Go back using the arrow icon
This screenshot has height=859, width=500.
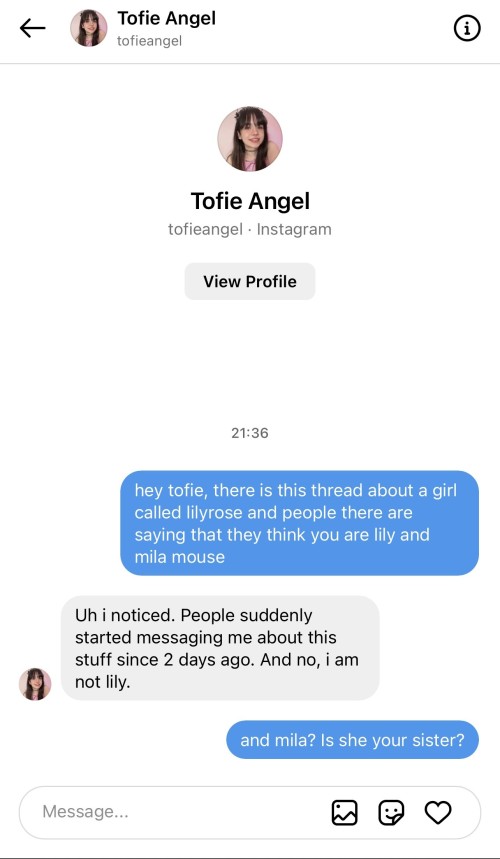pyautogui.click(x=32, y=28)
